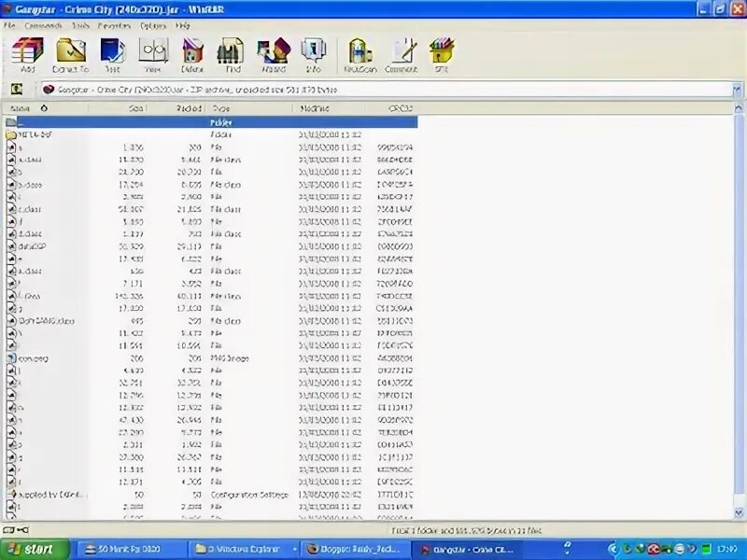Click the Gangstar WinRAR taskbar button

(x=469, y=550)
